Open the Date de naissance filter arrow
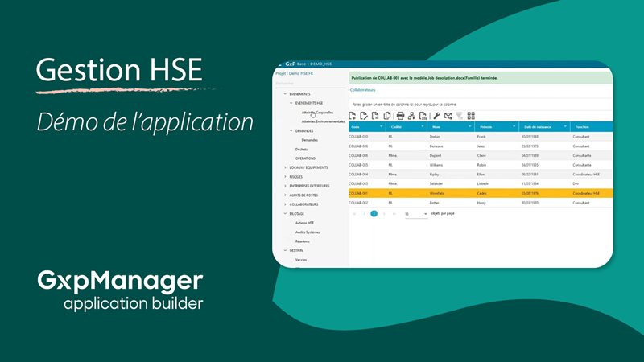This screenshot has width=644, height=362. point(565,126)
